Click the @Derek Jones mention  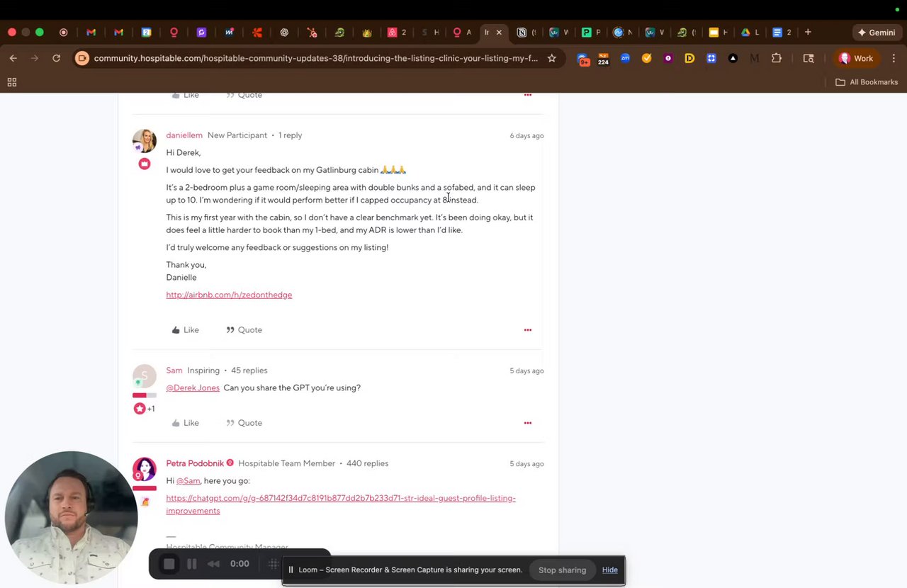tap(193, 388)
